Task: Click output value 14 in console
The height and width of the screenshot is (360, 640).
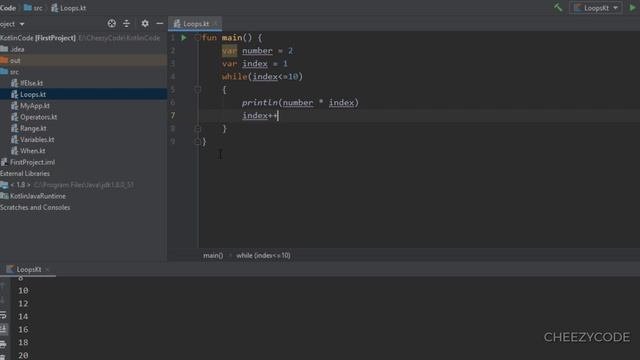Action: (23, 316)
